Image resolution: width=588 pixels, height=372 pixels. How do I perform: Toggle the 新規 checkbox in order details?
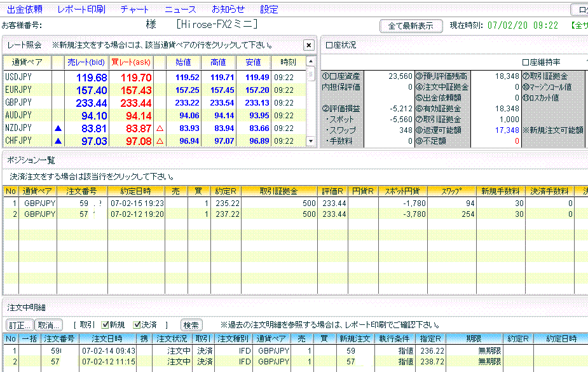point(106,325)
